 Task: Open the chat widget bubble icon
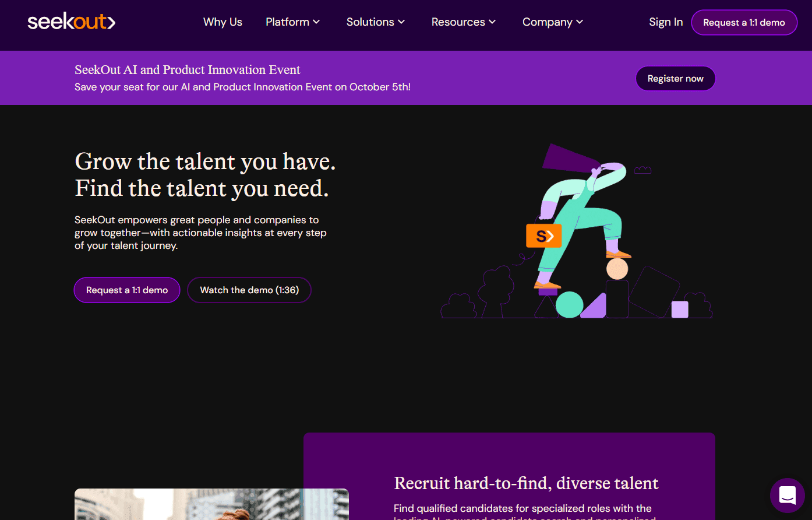(787, 495)
